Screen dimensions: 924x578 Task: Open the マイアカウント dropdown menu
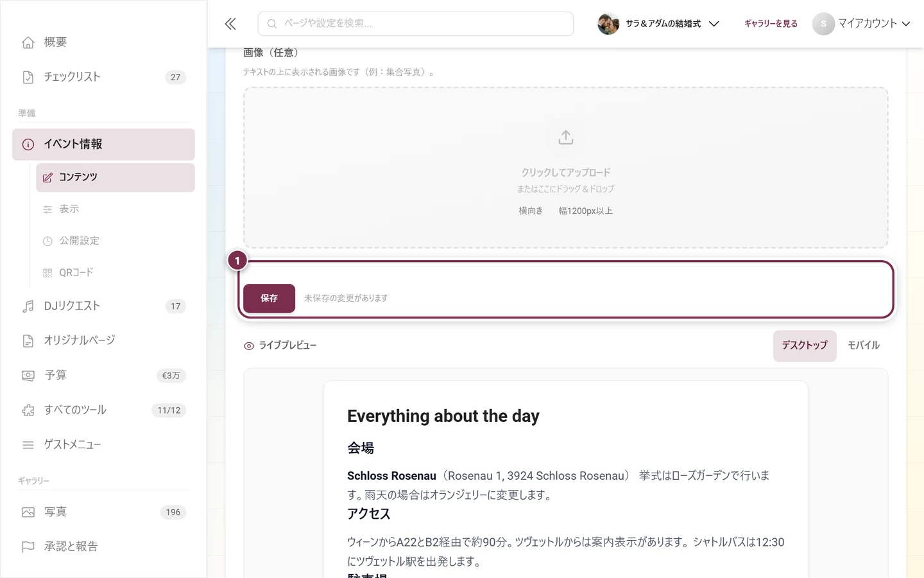861,24
